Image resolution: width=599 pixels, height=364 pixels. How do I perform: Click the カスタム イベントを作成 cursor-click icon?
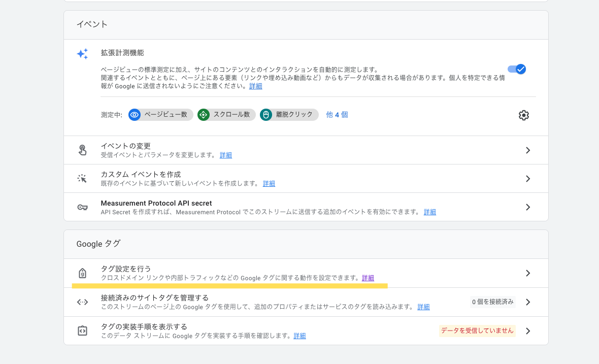(x=82, y=178)
